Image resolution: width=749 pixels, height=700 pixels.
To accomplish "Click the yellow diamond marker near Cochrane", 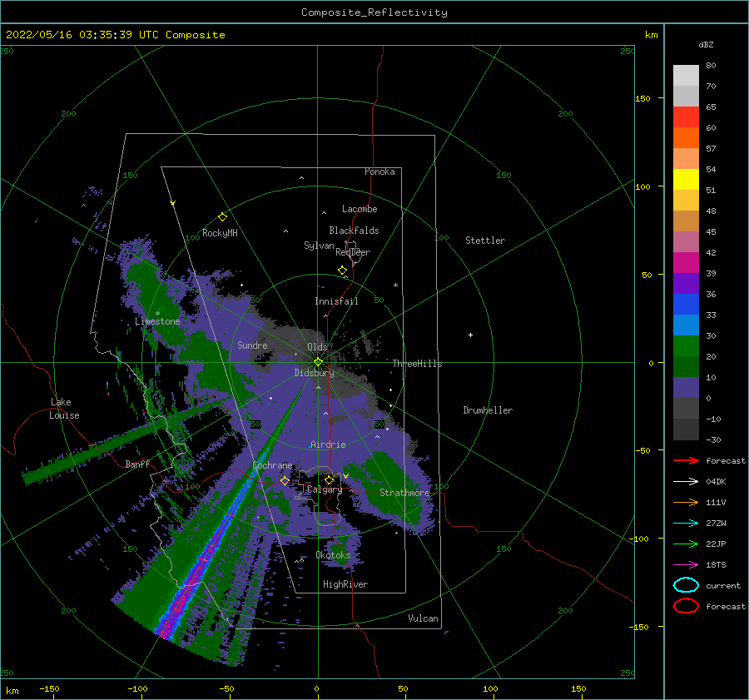I will coord(285,480).
